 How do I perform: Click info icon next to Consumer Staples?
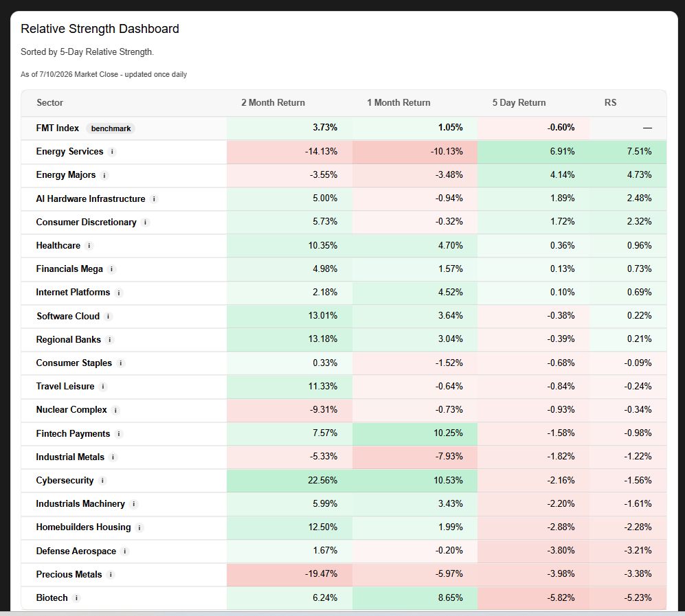click(121, 363)
